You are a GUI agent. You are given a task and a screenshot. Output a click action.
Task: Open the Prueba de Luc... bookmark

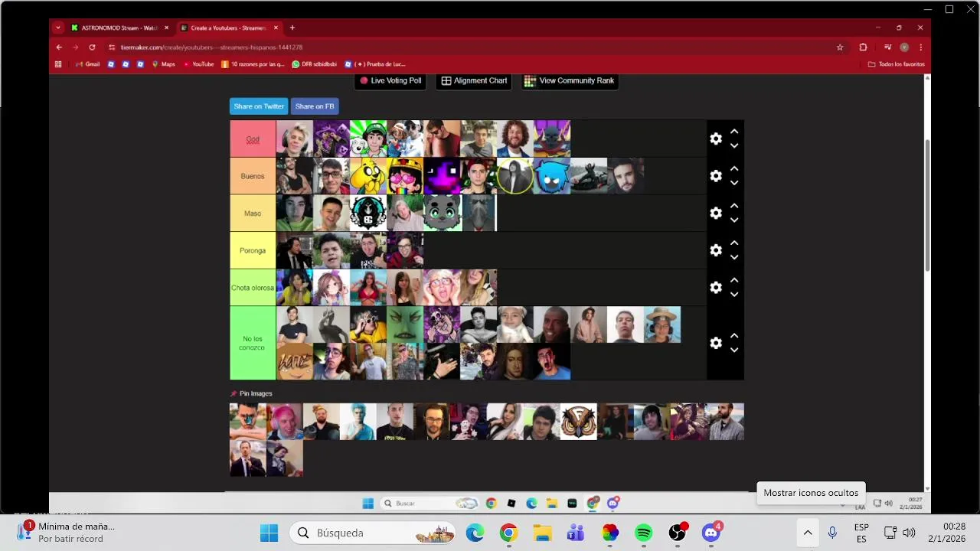click(x=375, y=64)
